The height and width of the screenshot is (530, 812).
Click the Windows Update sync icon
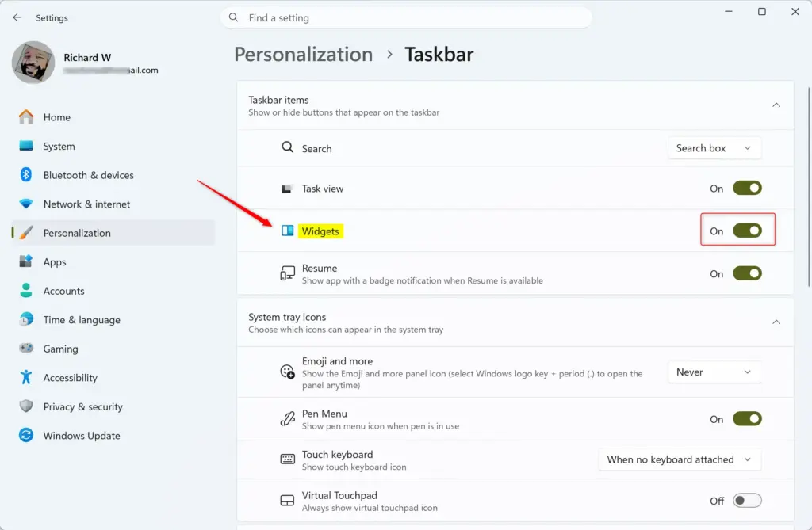pos(26,435)
